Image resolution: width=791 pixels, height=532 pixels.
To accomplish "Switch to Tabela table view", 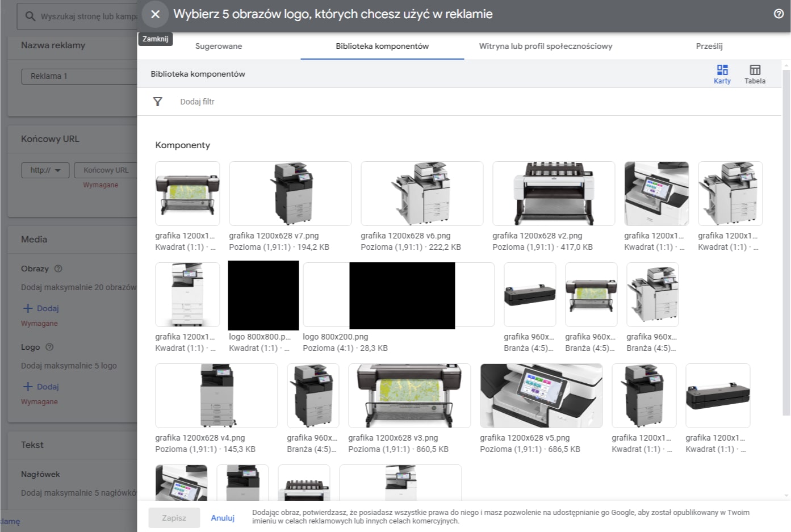I will click(755, 74).
